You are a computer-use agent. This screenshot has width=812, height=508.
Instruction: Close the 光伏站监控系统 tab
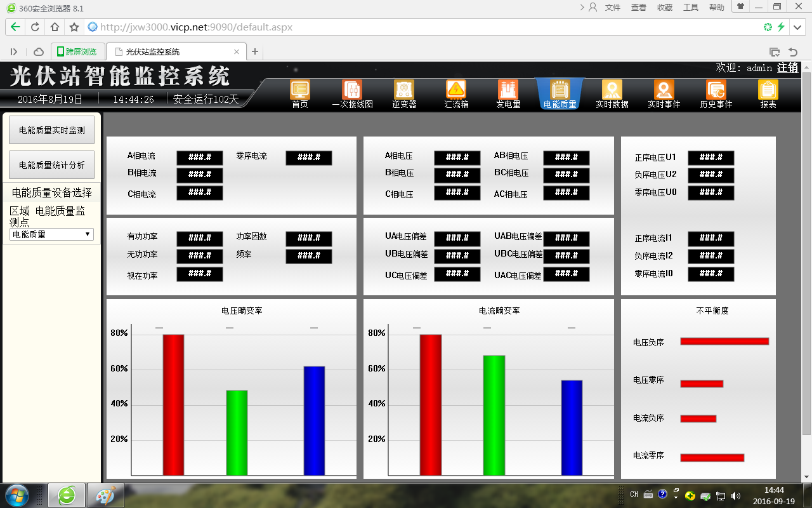coord(237,52)
